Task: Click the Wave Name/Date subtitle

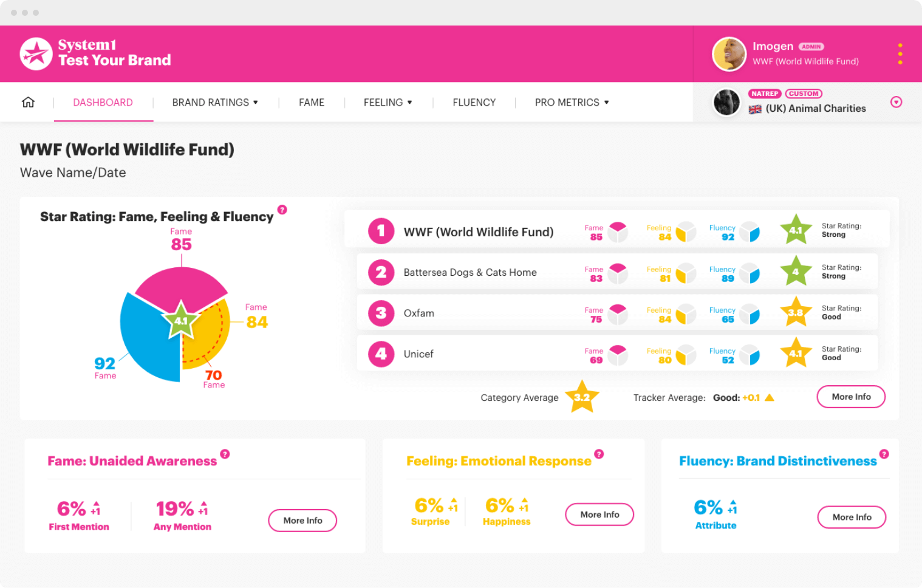Action: (73, 173)
